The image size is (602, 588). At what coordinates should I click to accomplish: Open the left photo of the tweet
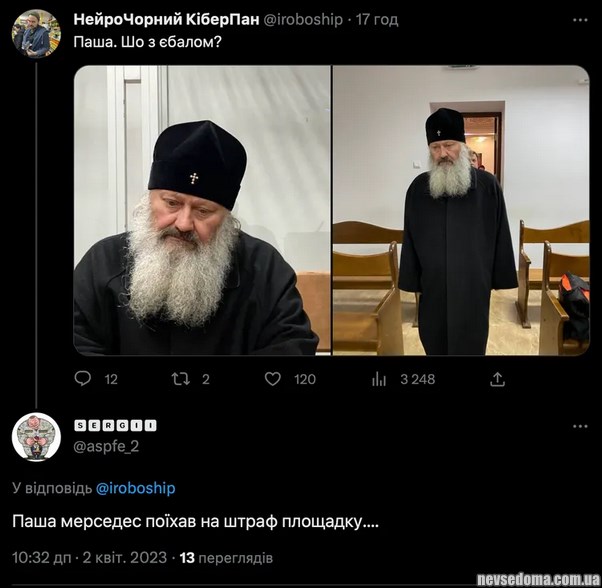point(202,210)
